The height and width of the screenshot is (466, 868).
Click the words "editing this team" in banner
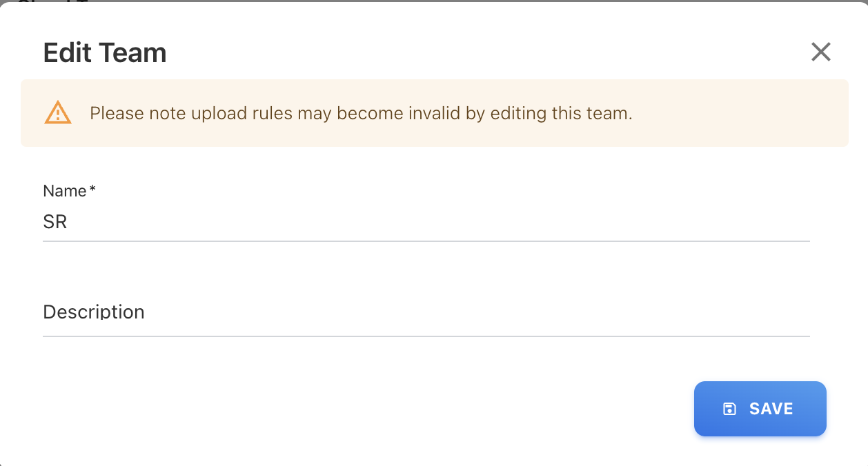[x=560, y=113]
